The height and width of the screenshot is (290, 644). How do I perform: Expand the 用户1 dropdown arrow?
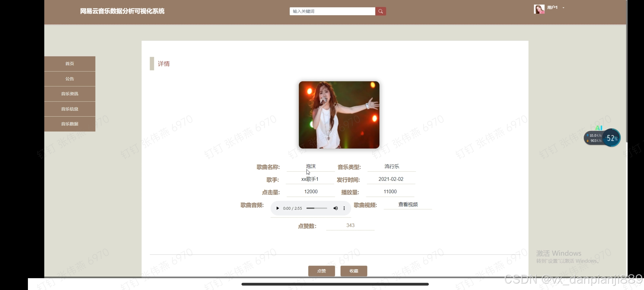click(x=563, y=8)
